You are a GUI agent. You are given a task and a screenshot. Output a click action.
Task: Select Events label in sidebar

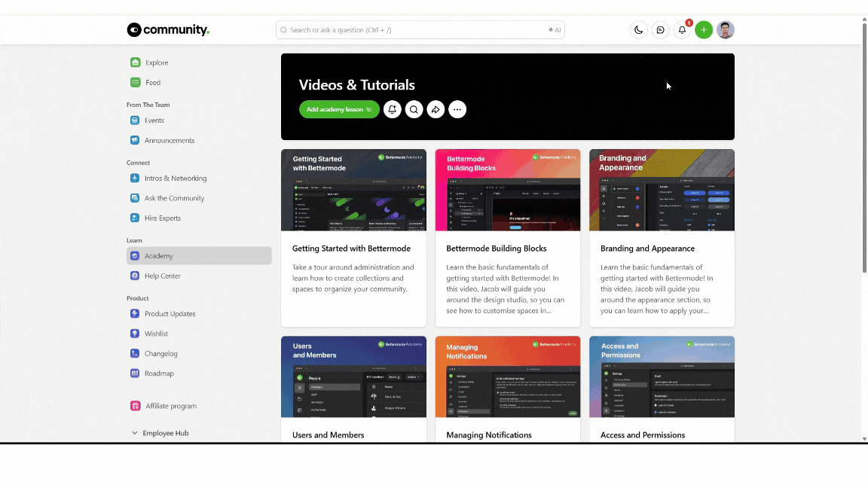(154, 120)
